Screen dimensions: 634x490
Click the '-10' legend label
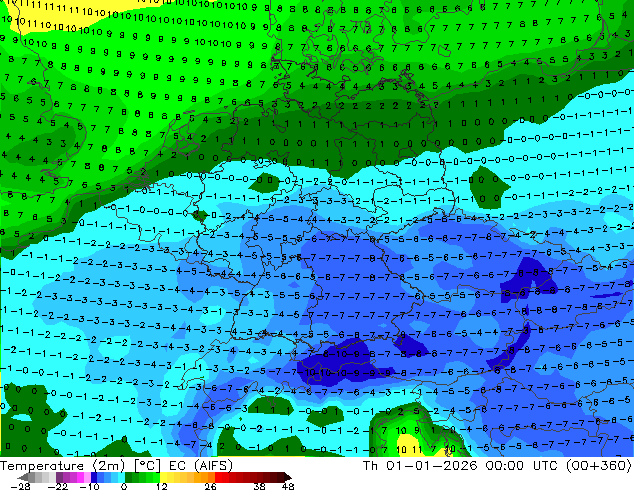tap(89, 486)
